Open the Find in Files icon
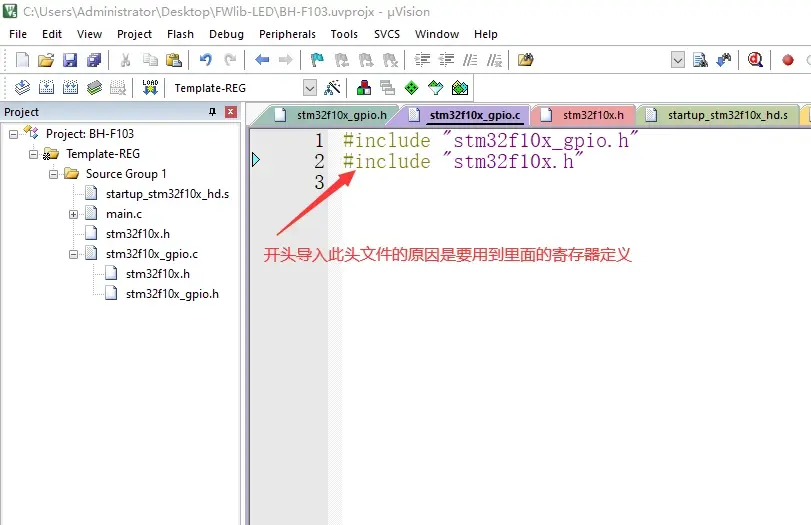Viewport: 811px width, 525px height. click(525, 60)
